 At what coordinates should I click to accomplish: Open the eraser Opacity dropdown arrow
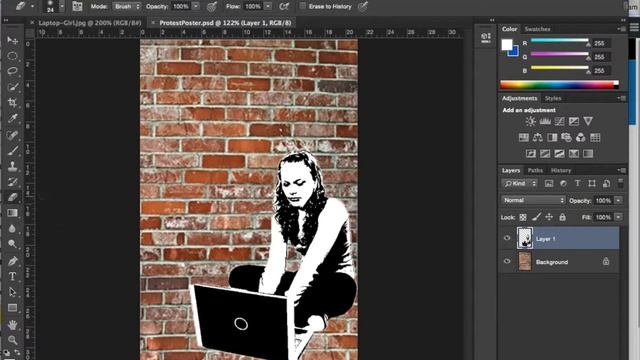tap(196, 7)
